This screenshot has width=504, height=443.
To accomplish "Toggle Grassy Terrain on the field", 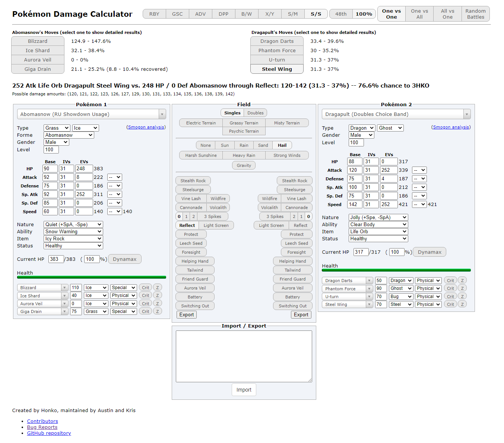I will [244, 123].
